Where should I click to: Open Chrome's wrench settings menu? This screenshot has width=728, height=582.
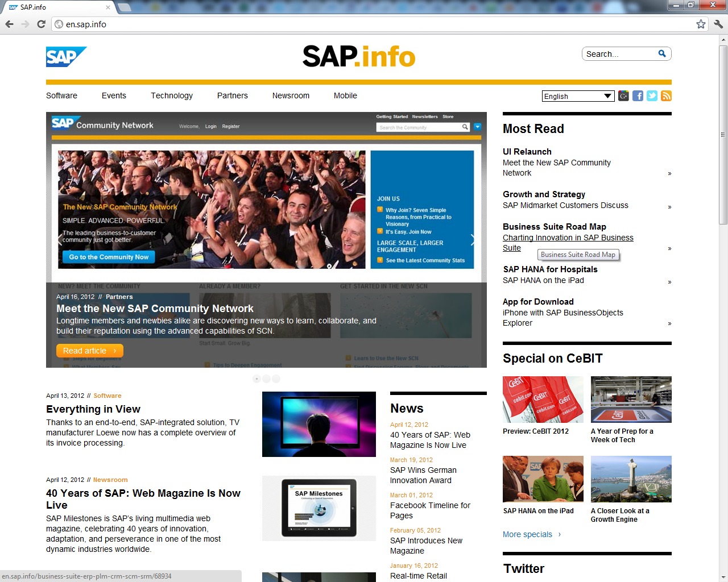718,24
